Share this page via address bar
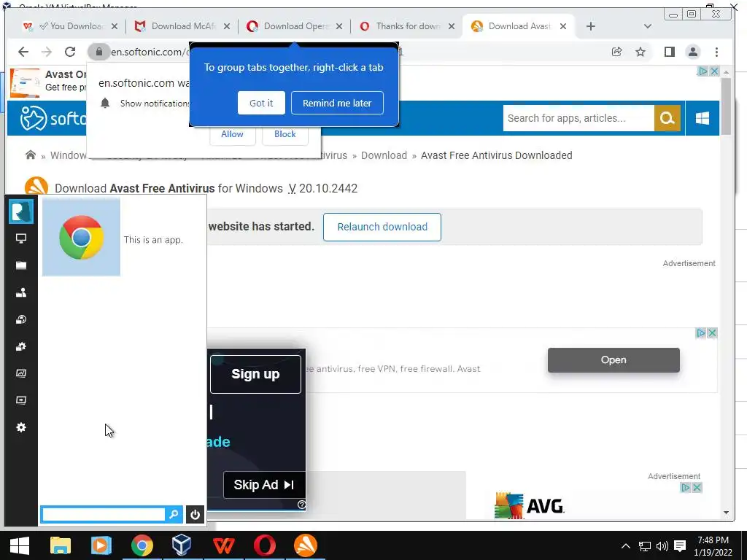 (x=616, y=52)
